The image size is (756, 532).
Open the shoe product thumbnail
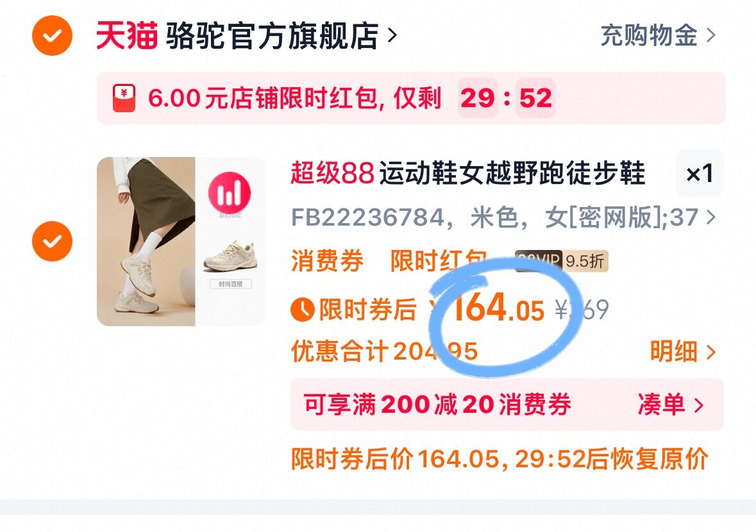[x=181, y=242]
